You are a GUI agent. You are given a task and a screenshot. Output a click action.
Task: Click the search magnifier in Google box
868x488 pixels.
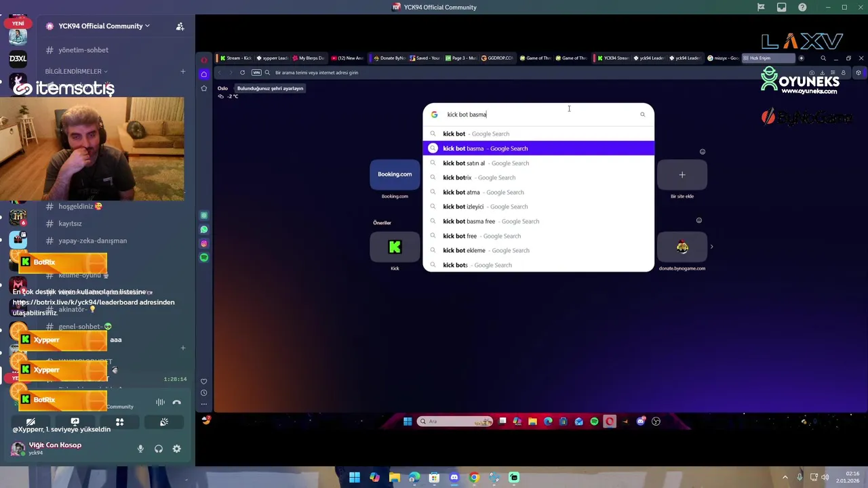coord(643,115)
